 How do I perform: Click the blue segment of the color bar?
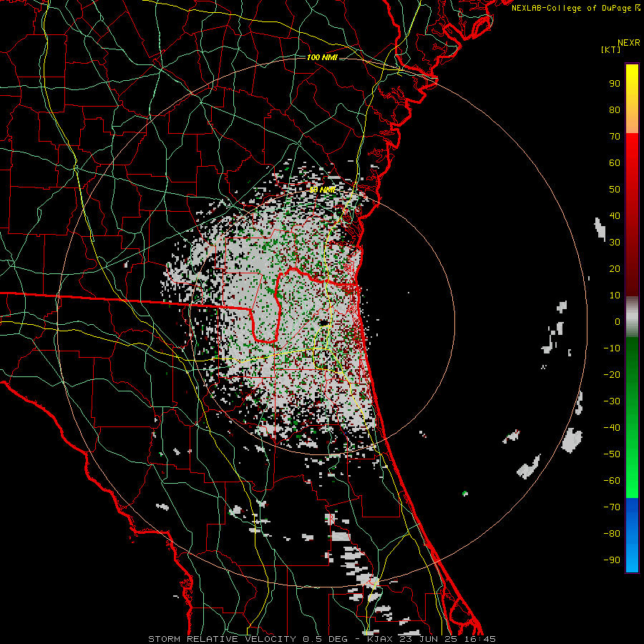click(632, 535)
